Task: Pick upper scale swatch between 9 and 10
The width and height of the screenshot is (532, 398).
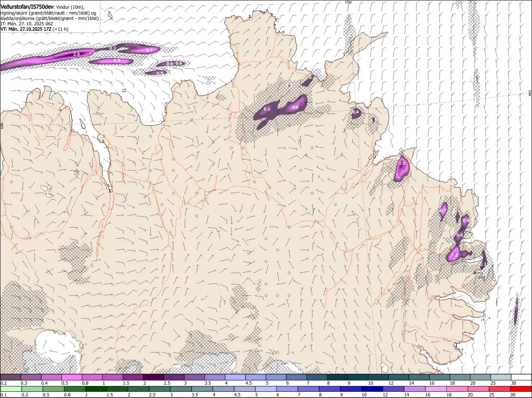Action: point(358,377)
